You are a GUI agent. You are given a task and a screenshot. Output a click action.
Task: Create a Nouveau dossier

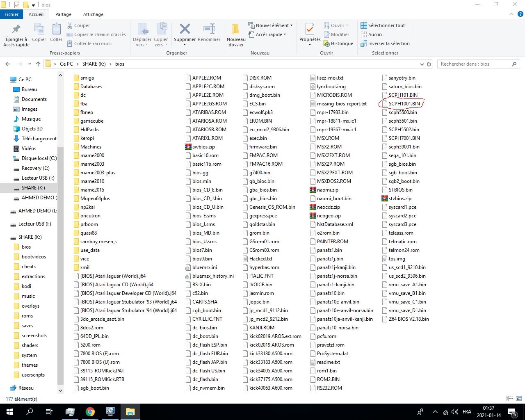coord(236,35)
